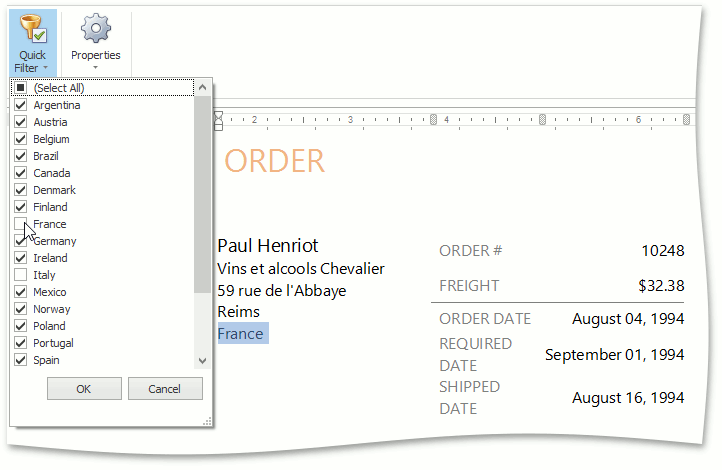Open the Quick Filter dropdown arrow
The width and height of the screenshot is (722, 470).
[47, 69]
